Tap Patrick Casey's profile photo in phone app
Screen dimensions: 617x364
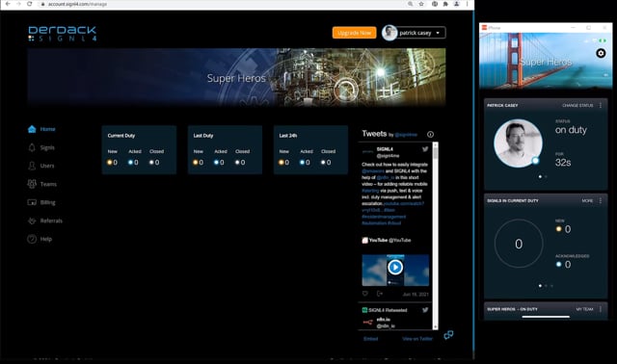click(x=518, y=143)
